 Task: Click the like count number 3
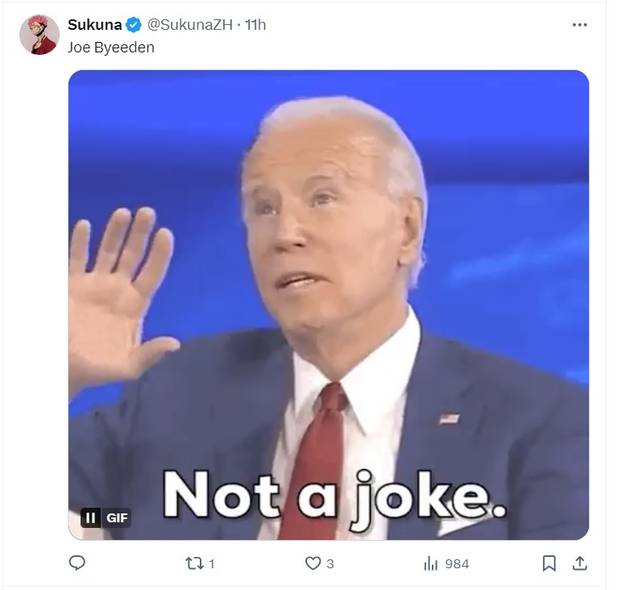click(x=330, y=564)
